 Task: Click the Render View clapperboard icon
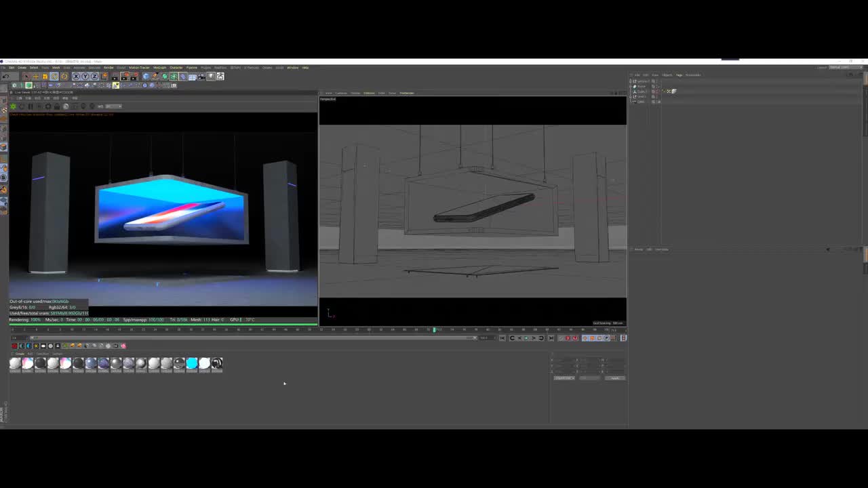[114, 77]
